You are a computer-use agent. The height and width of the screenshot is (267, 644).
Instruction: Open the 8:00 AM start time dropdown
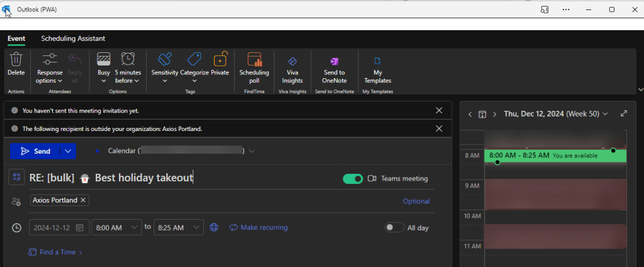[x=117, y=227]
